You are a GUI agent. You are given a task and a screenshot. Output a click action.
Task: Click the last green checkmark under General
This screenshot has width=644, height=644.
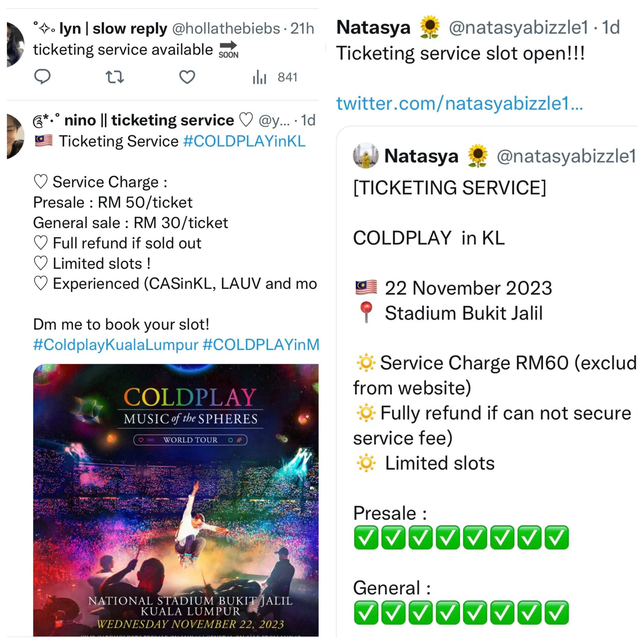[557, 613]
